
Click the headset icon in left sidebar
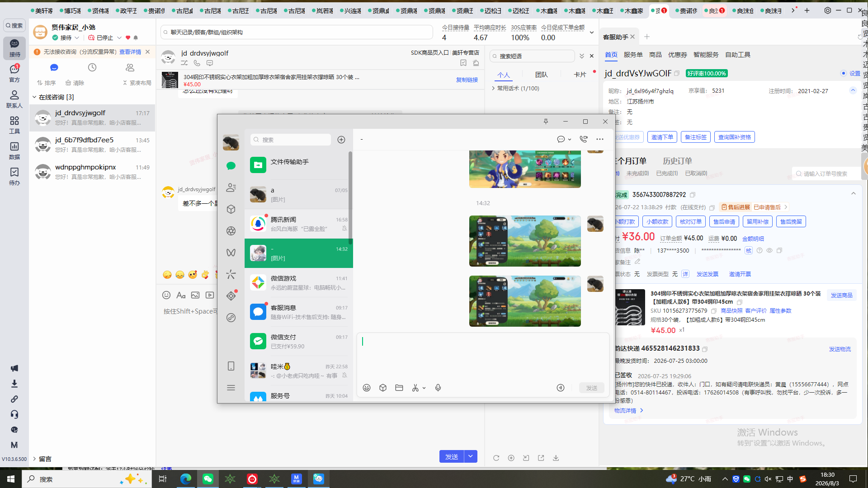(14, 414)
